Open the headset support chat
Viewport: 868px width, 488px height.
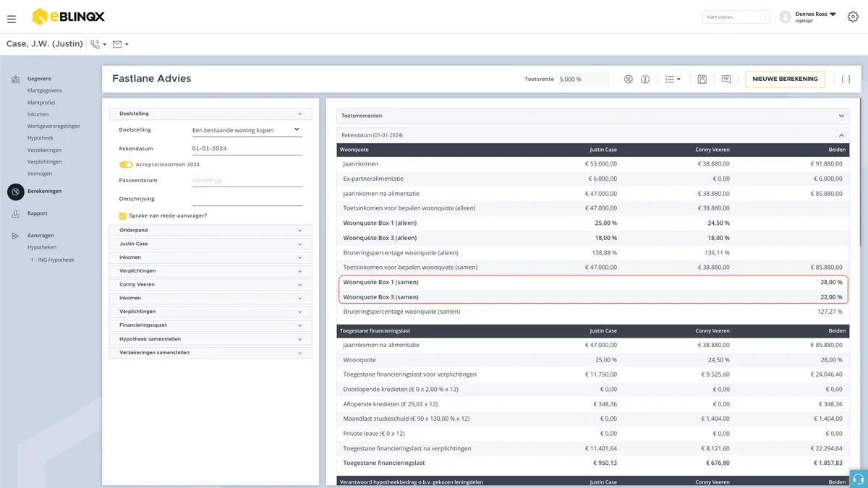859,479
